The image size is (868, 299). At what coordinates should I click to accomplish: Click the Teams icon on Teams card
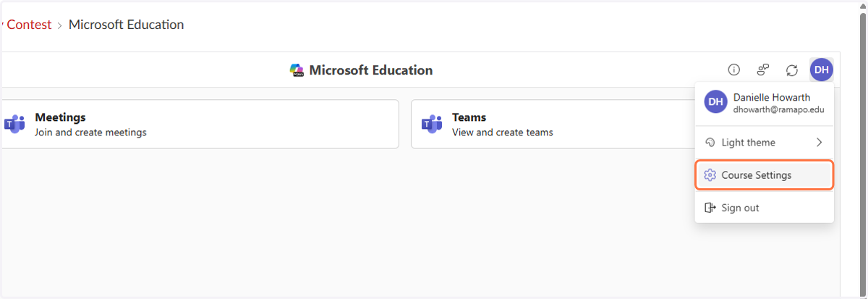(432, 124)
